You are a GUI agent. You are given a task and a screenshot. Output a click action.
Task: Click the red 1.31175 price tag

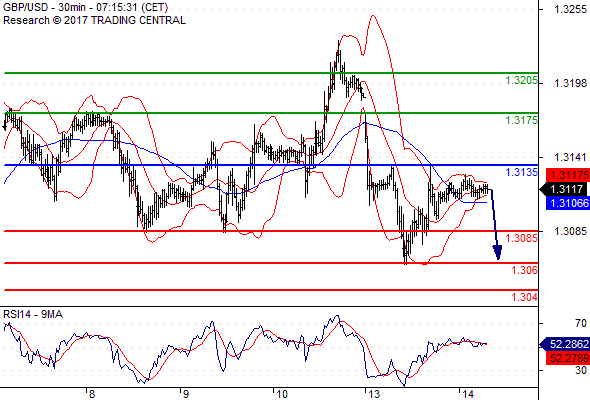(568, 175)
